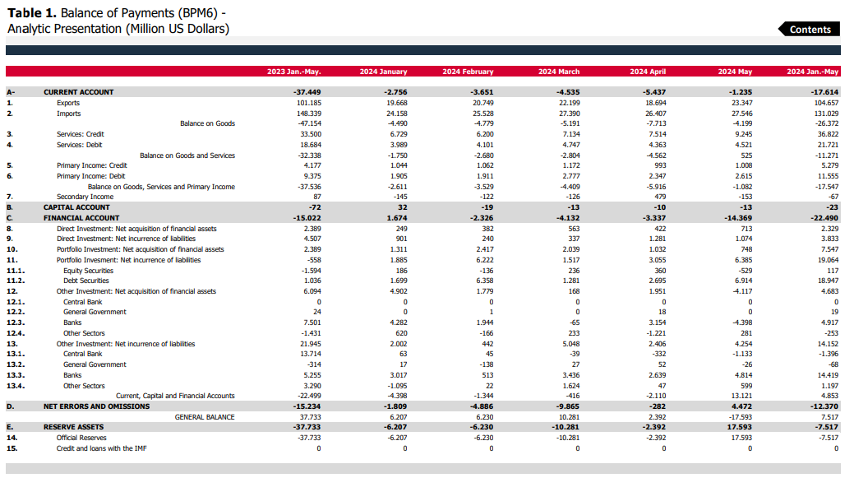Select the GENERAL BALANCE row label
This screenshot has height=478, width=868.
point(205,417)
